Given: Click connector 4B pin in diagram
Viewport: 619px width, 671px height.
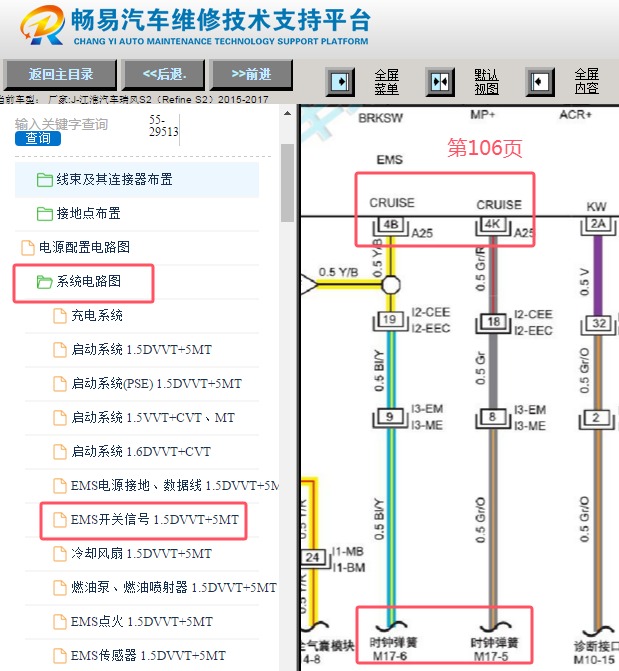Looking at the screenshot, I should pyautogui.click(x=390, y=225).
